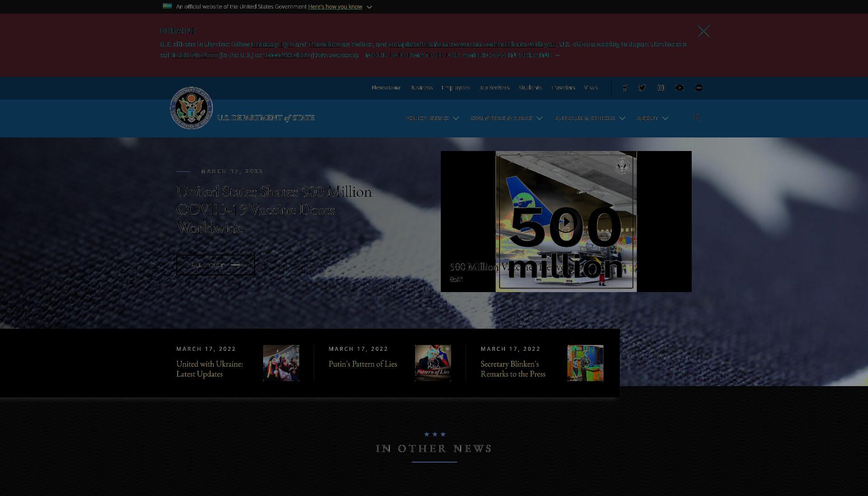This screenshot has width=868, height=496.
Task: Click the IN OTHER NEWS heading
Action: pyautogui.click(x=434, y=449)
